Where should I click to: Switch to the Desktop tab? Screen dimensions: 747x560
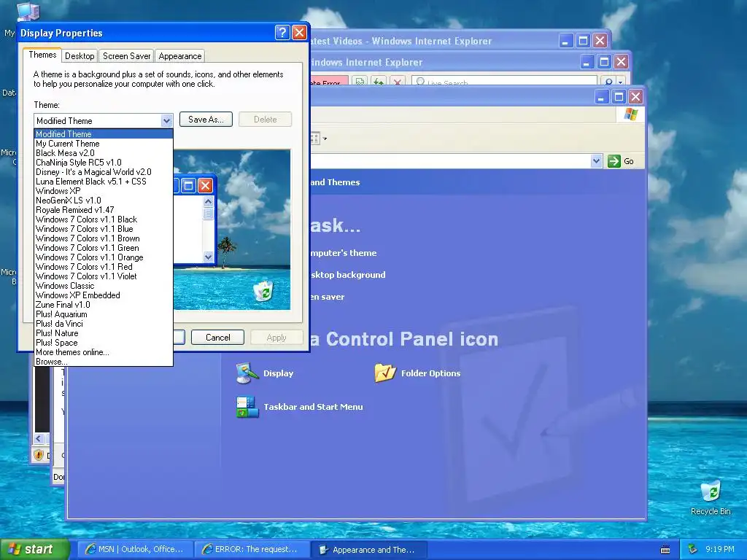(80, 55)
